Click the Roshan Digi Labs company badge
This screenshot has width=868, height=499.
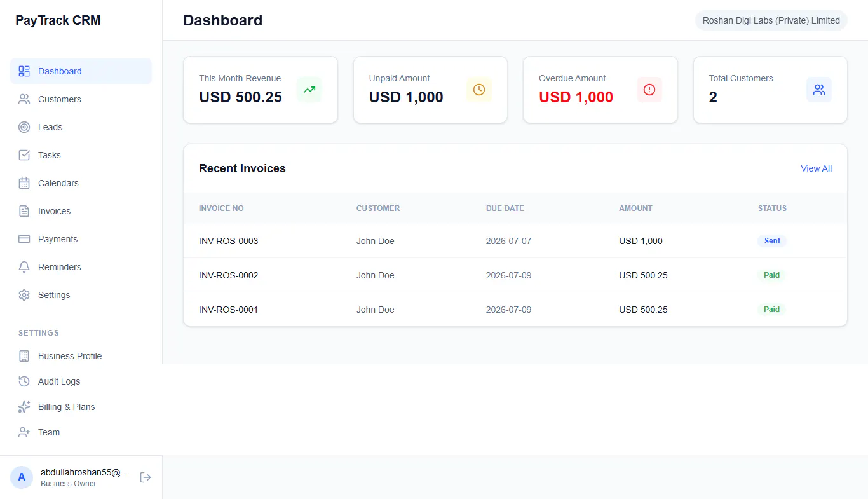771,20
